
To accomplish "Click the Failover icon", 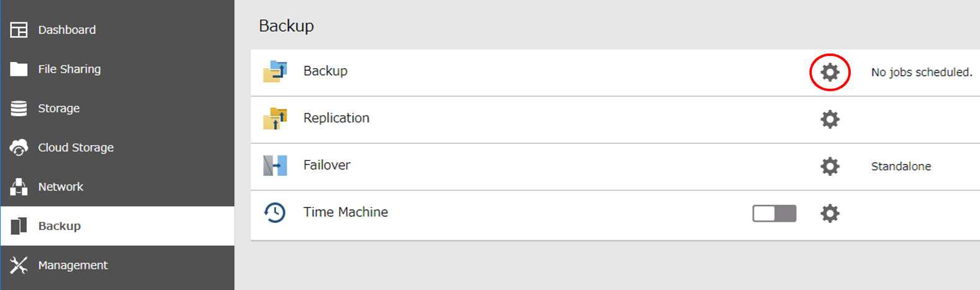I will click(275, 166).
